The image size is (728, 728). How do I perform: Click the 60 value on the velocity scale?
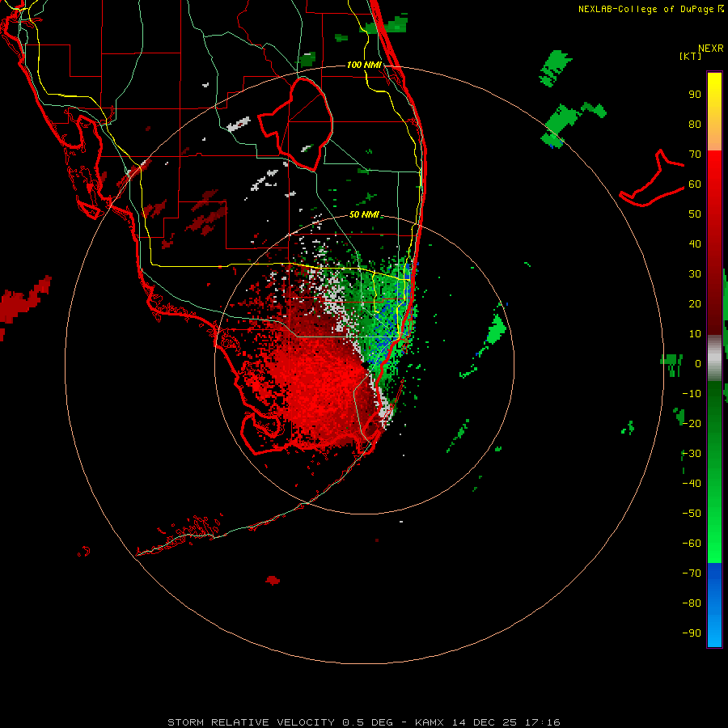coord(695,184)
